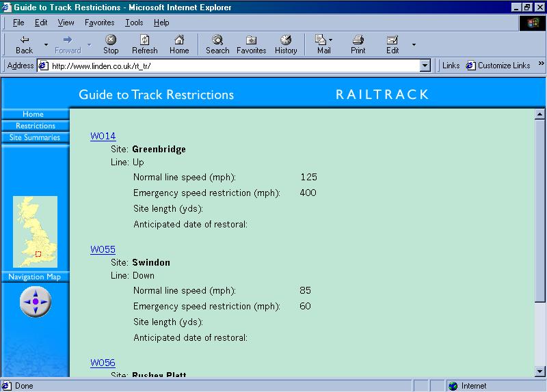Click the emergency speed value 60
547x392 pixels.
pos(305,306)
